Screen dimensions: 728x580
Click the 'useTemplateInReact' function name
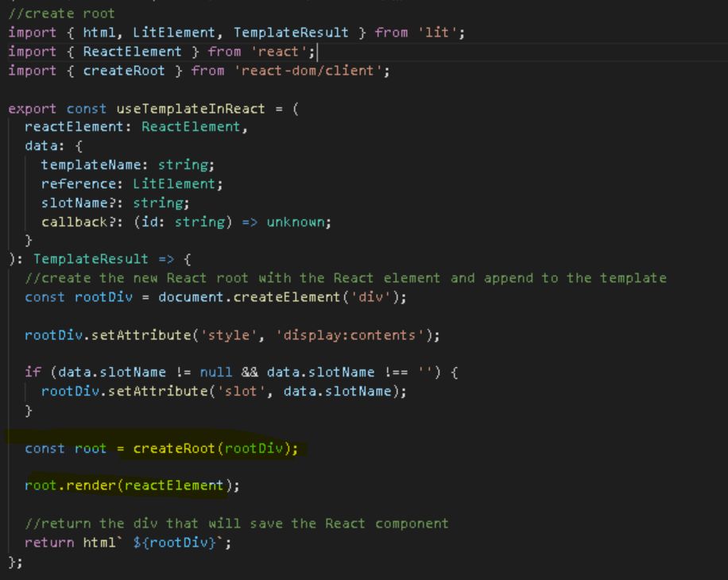click(191, 109)
